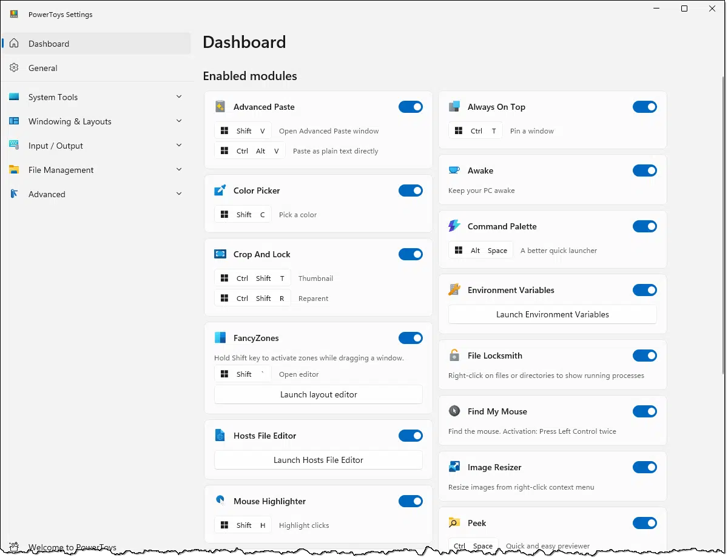The width and height of the screenshot is (728, 560).
Task: Click the Crop And Lock module icon
Action: coord(220,254)
